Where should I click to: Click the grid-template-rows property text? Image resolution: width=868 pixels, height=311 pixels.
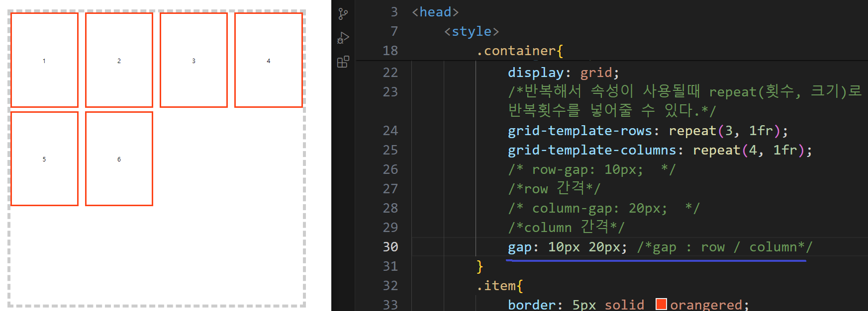579,131
